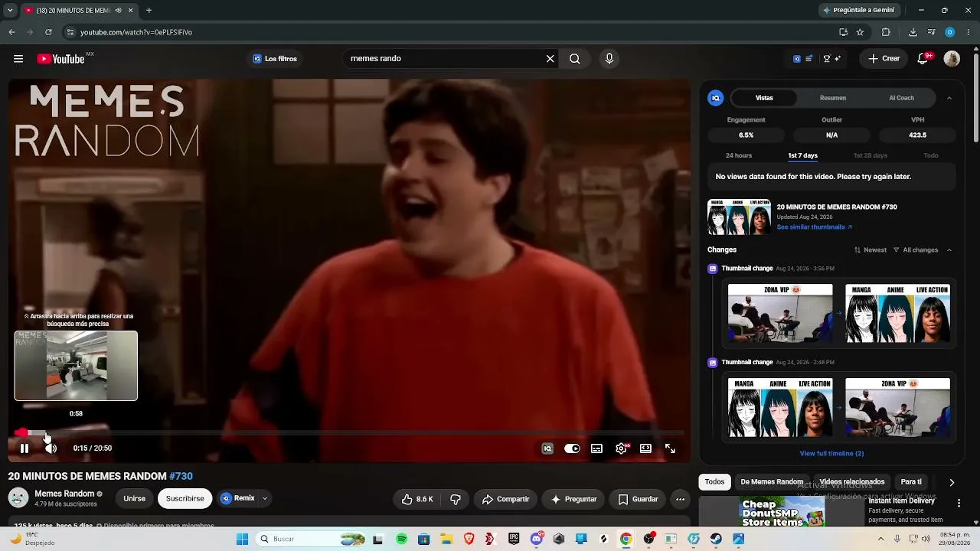980x551 pixels.
Task: Click the Remix button
Action: coord(238,498)
